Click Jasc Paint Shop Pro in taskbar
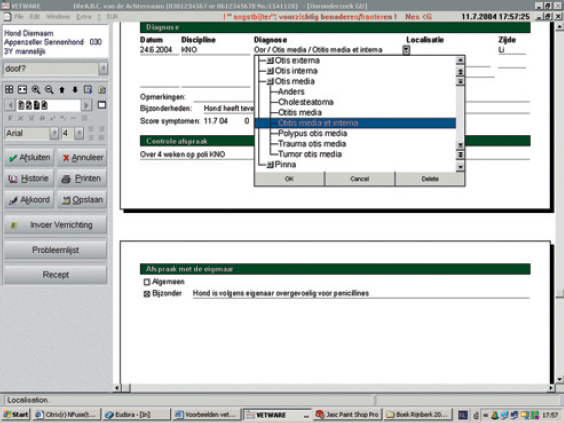564x423 pixels. point(347,415)
